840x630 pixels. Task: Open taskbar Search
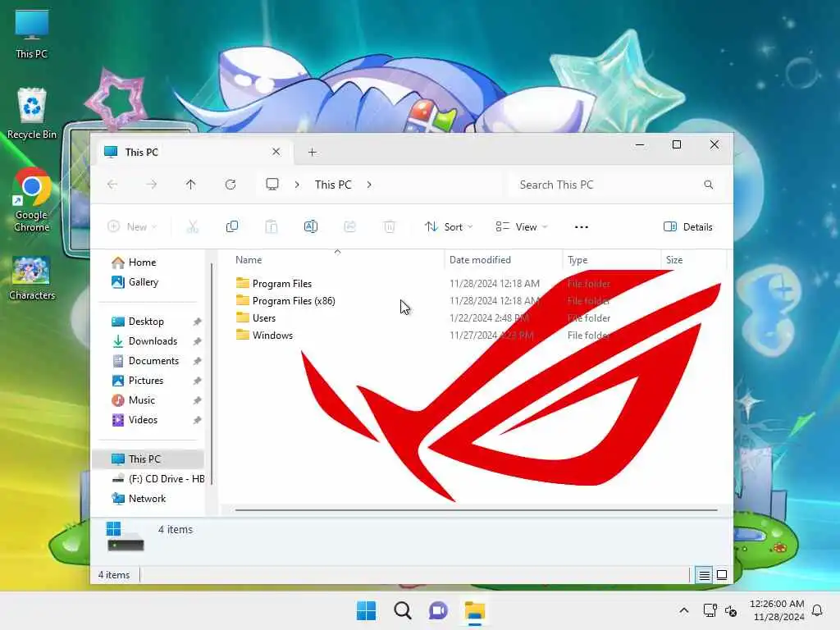[402, 610]
